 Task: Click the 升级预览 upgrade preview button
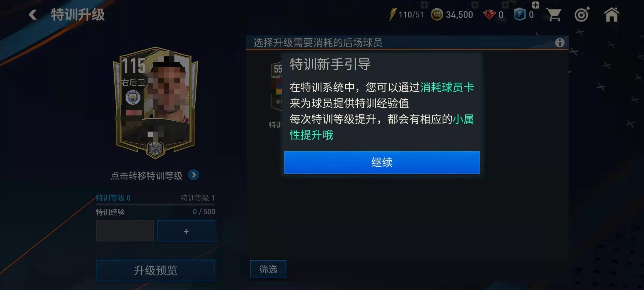(156, 270)
